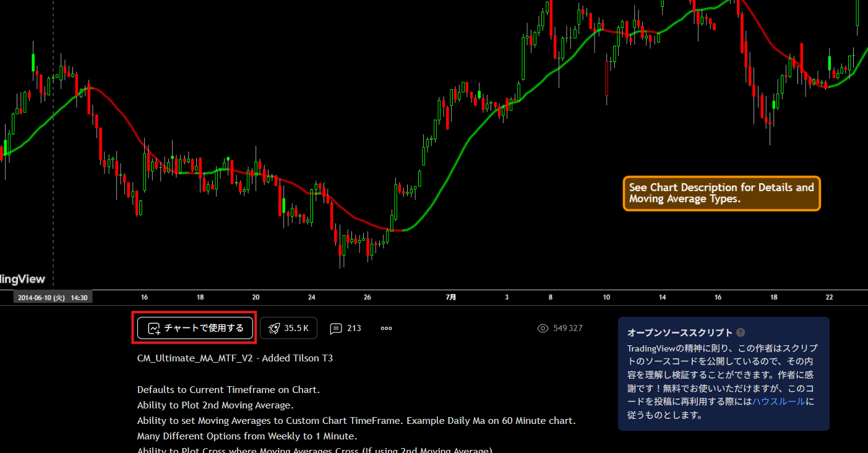Open the three-dot more options menu

[387, 328]
